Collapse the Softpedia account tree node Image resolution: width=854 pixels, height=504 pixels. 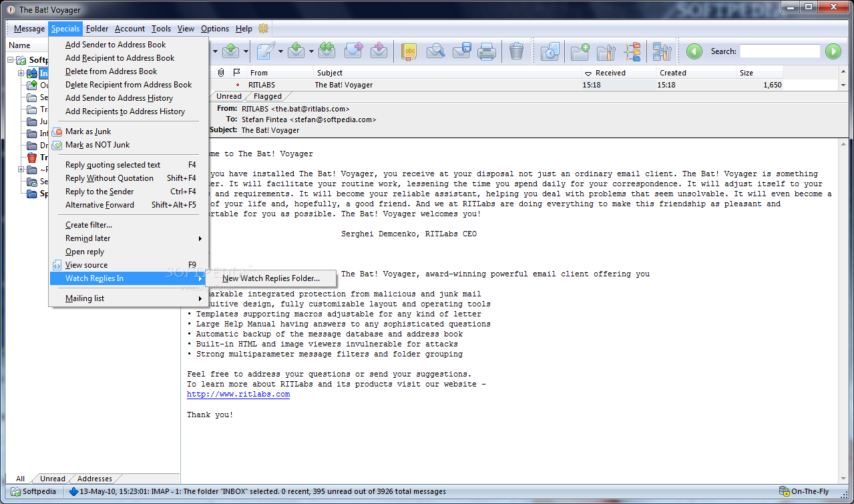11,60
